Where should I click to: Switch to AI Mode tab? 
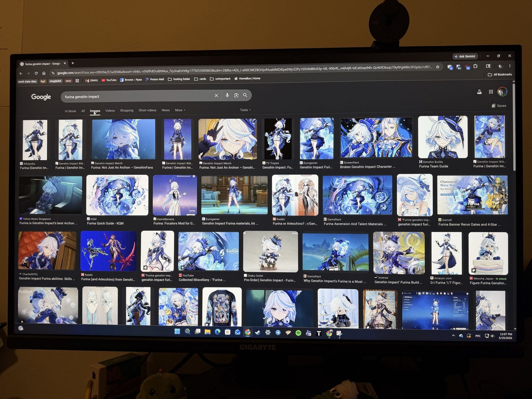(70, 111)
